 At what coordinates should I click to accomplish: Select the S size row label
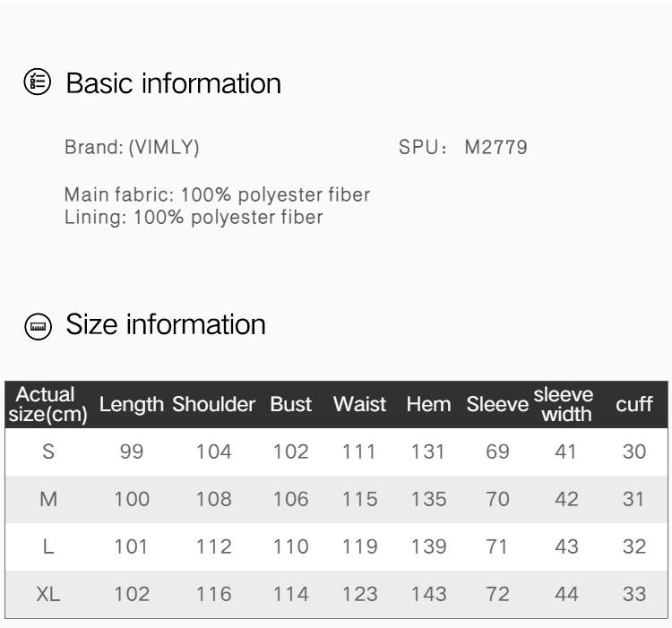point(48,452)
